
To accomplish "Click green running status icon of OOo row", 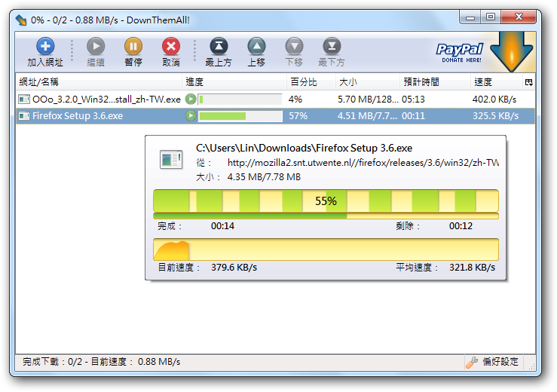I will tap(191, 100).
